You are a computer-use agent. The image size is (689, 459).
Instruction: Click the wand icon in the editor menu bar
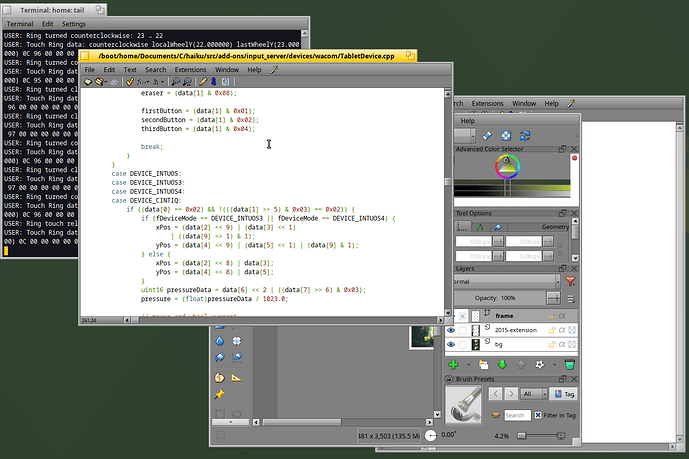coord(274,69)
